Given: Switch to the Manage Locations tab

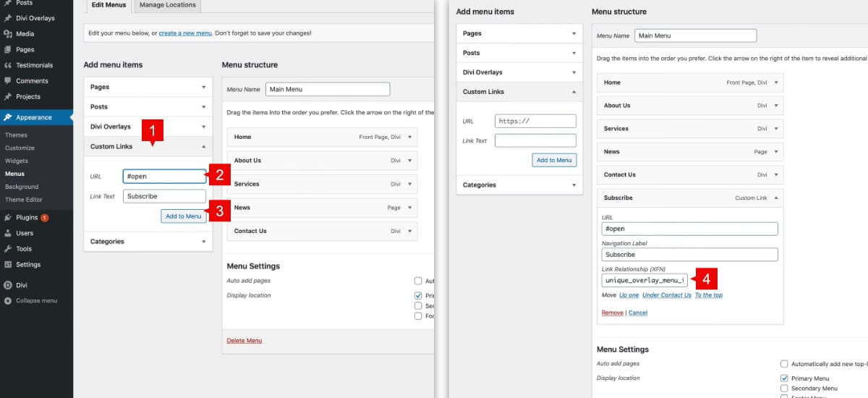Looking at the screenshot, I should [x=168, y=5].
